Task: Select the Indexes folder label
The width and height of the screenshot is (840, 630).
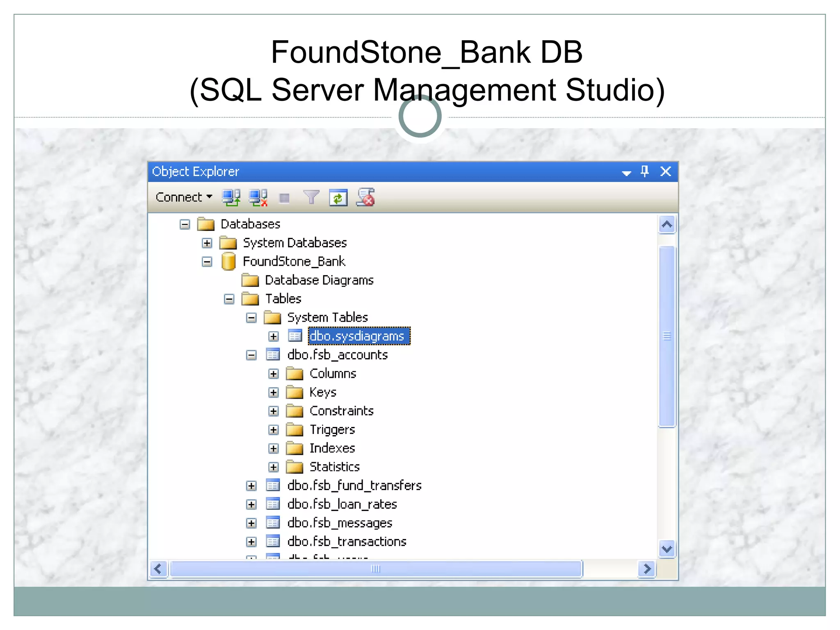Action: (332, 448)
